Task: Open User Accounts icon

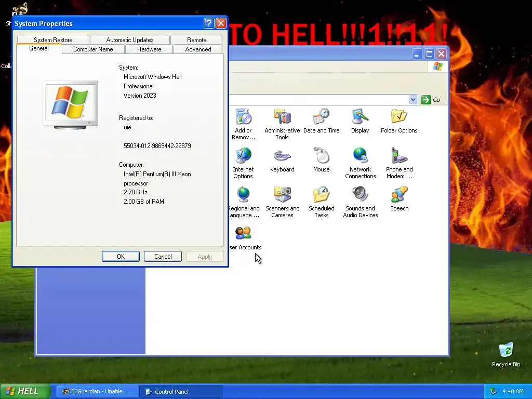Action: (243, 233)
